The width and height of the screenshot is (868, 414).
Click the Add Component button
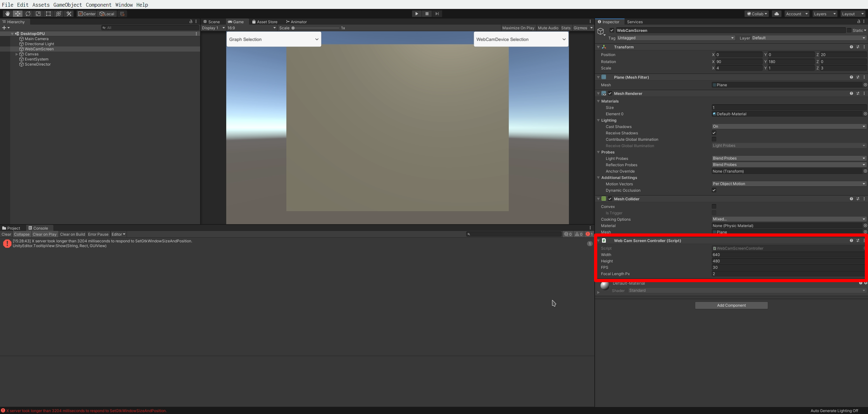click(731, 305)
